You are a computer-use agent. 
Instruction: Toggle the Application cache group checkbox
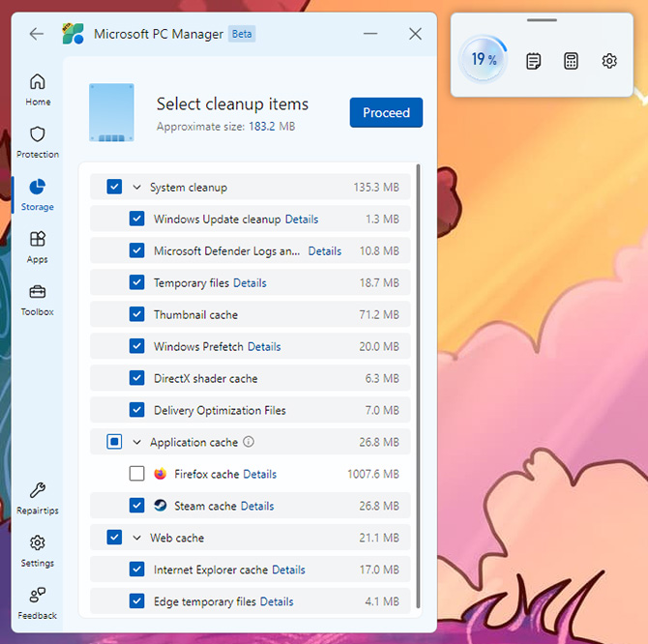(114, 442)
